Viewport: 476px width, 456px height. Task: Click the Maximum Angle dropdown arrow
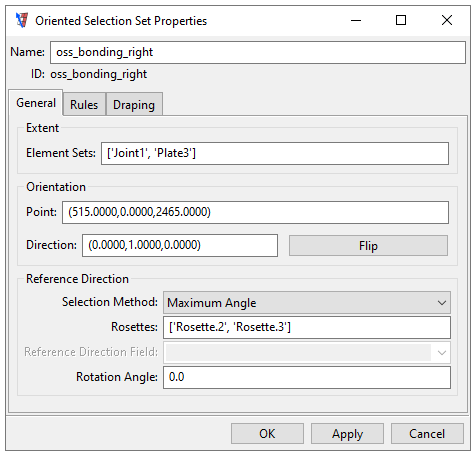pyautogui.click(x=442, y=303)
